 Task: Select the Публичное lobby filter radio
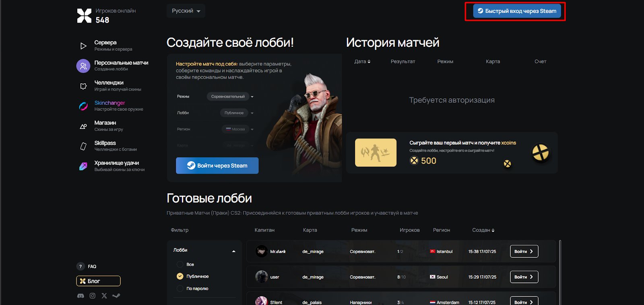tap(180, 276)
